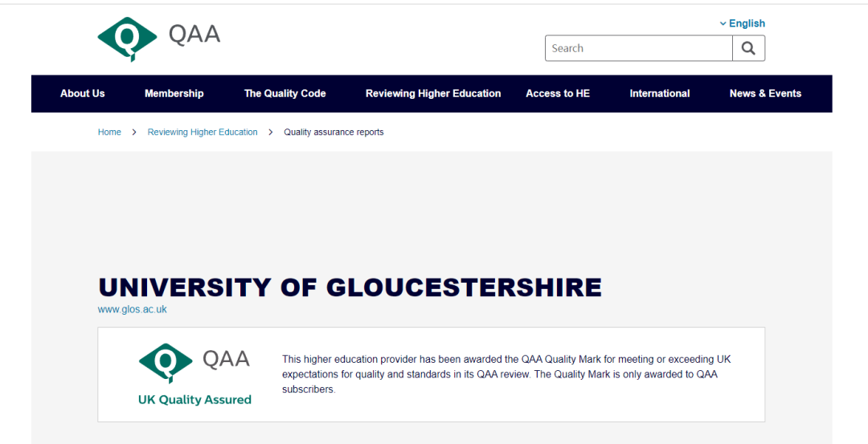Open the International menu item
The width and height of the screenshot is (868, 444).
coord(660,93)
